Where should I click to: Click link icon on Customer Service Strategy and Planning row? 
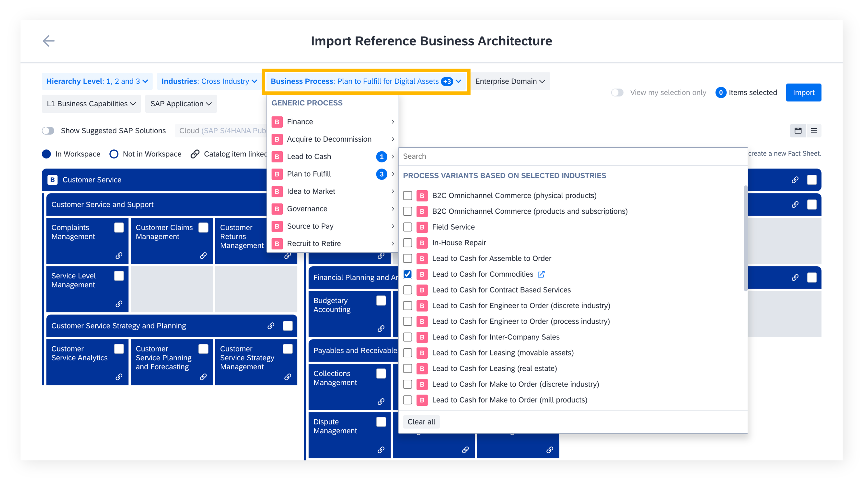(271, 326)
